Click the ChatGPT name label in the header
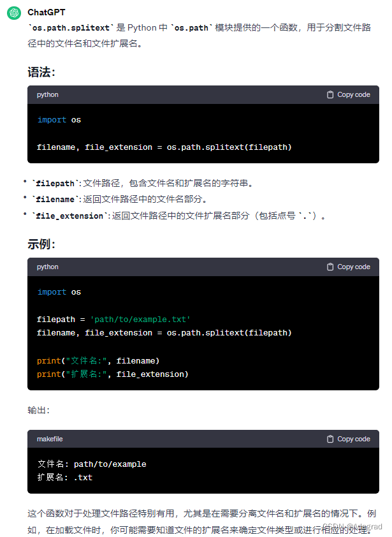The image size is (392, 537). tap(46, 12)
